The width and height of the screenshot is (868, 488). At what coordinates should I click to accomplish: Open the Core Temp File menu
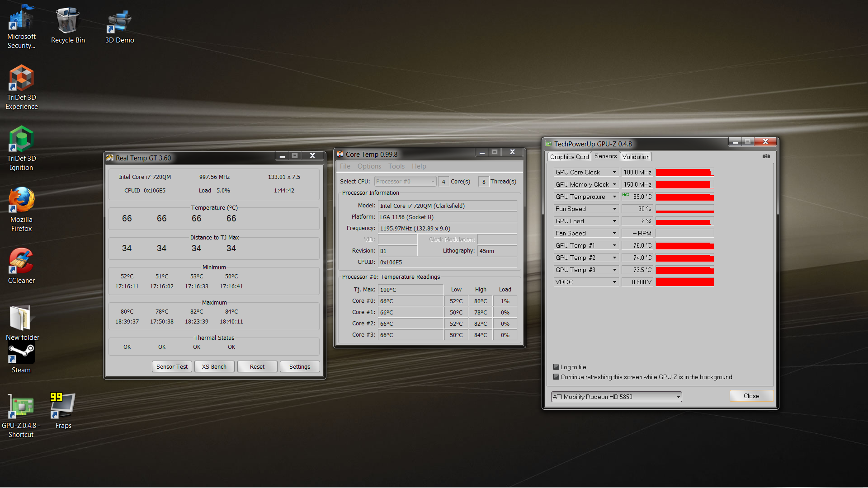345,166
